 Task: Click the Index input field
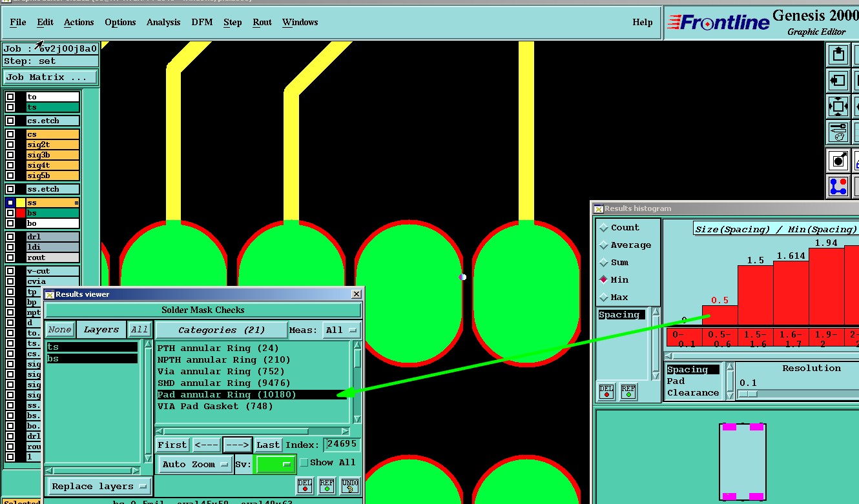tap(342, 445)
